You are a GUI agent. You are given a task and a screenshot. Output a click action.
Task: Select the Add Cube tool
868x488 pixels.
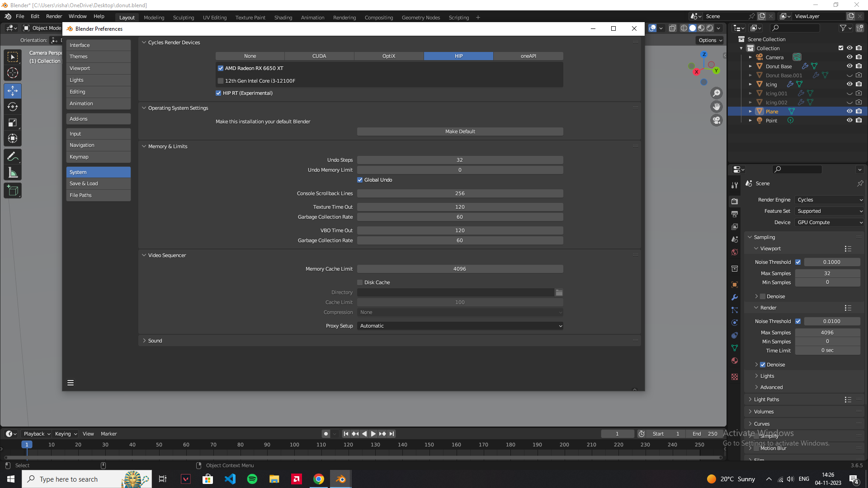[13, 191]
